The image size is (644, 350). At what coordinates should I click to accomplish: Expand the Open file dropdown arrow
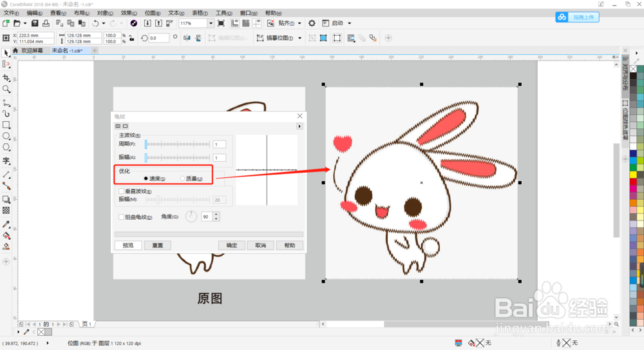pyautogui.click(x=24, y=23)
